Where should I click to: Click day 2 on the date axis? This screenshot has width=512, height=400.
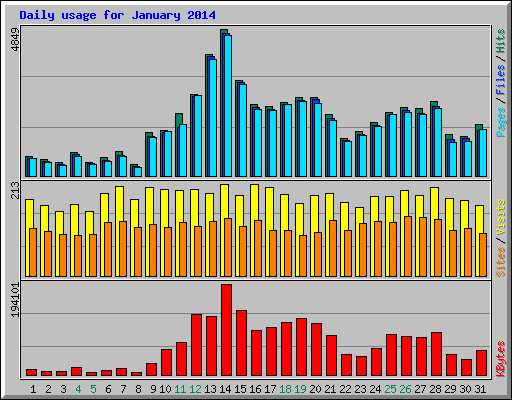[x=48, y=389]
